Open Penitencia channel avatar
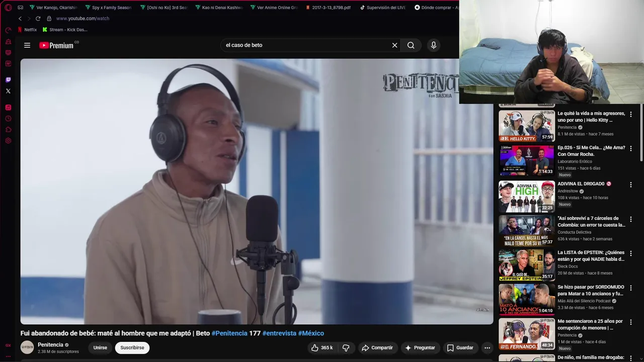Viewport: 644px width, 362px height. tap(27, 347)
